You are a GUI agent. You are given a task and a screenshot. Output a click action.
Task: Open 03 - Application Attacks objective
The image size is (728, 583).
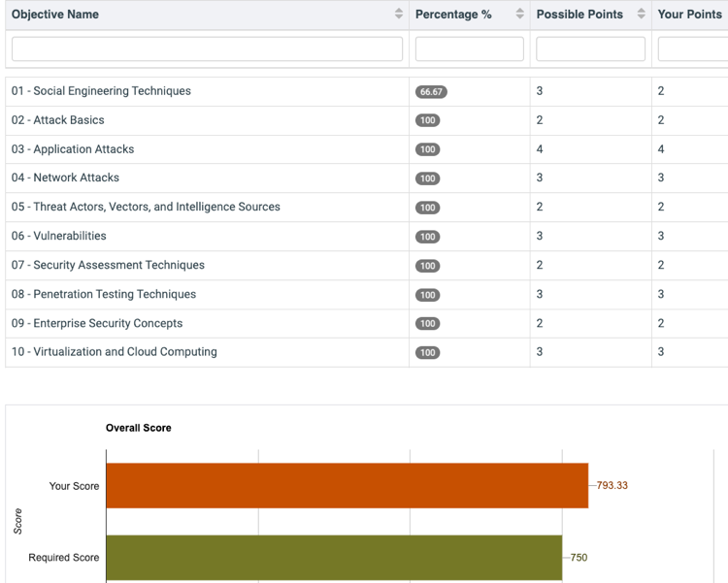73,149
